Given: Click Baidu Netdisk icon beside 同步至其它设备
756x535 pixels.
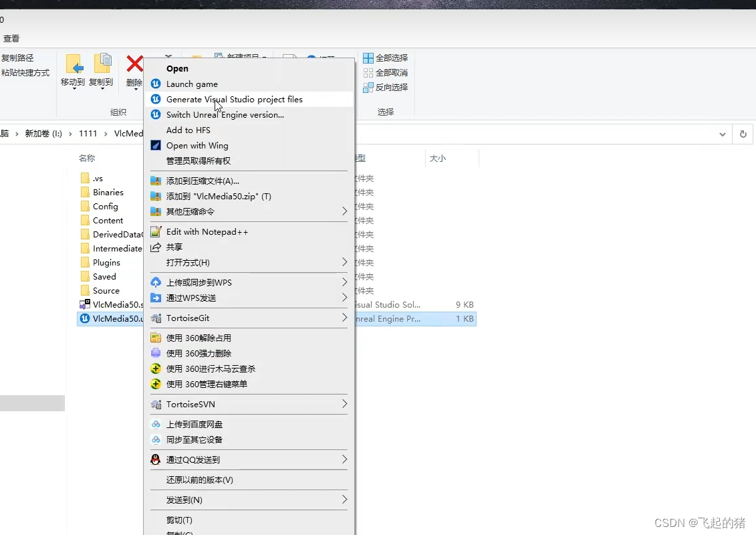Looking at the screenshot, I should pos(156,439).
